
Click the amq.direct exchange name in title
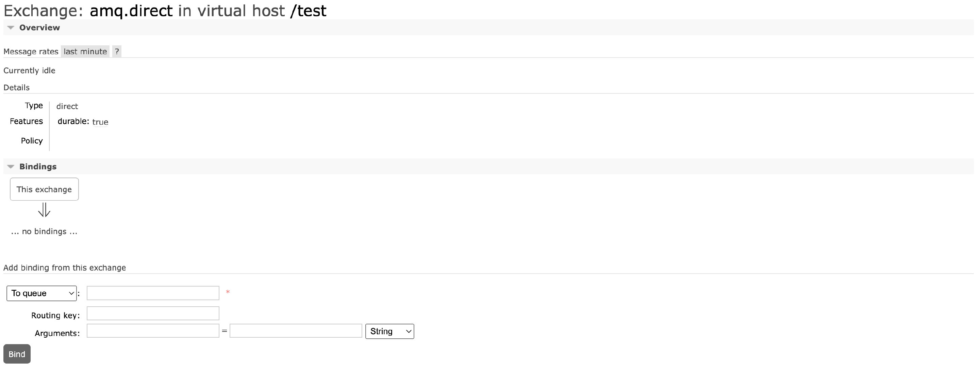tap(131, 11)
